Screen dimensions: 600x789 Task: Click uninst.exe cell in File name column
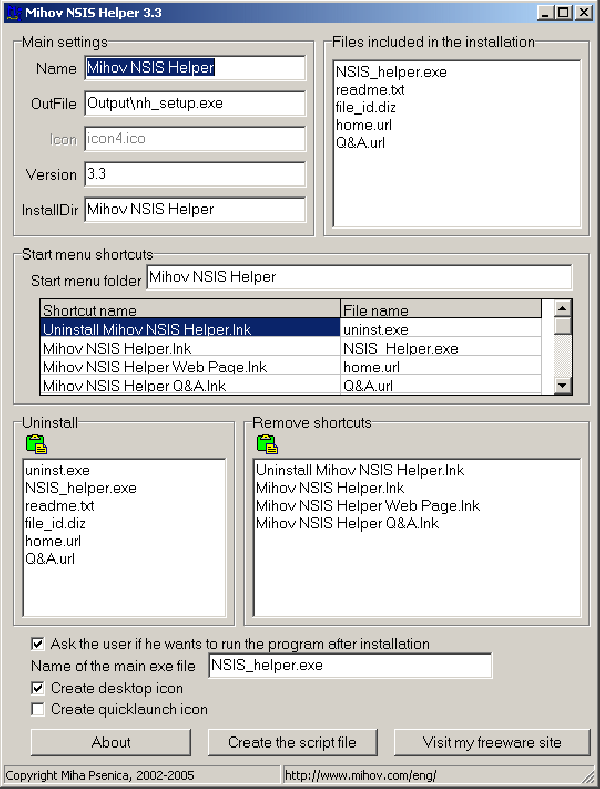tap(441, 329)
